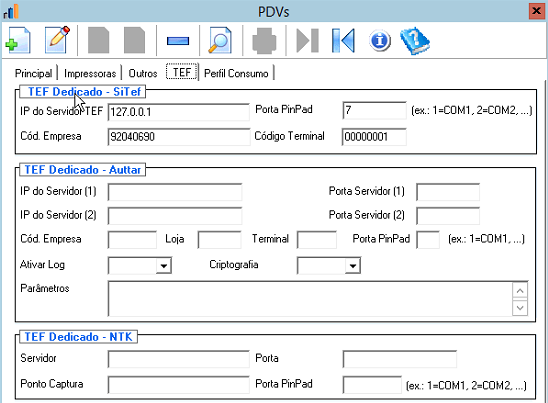The image size is (548, 403).
Task: Click the Porta Servidor (1) field
Action: click(x=448, y=192)
